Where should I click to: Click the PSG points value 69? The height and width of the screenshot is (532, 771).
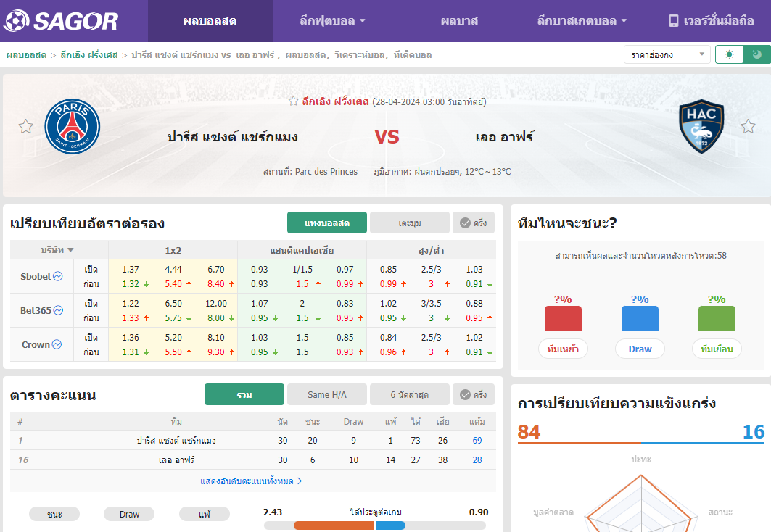(x=477, y=441)
